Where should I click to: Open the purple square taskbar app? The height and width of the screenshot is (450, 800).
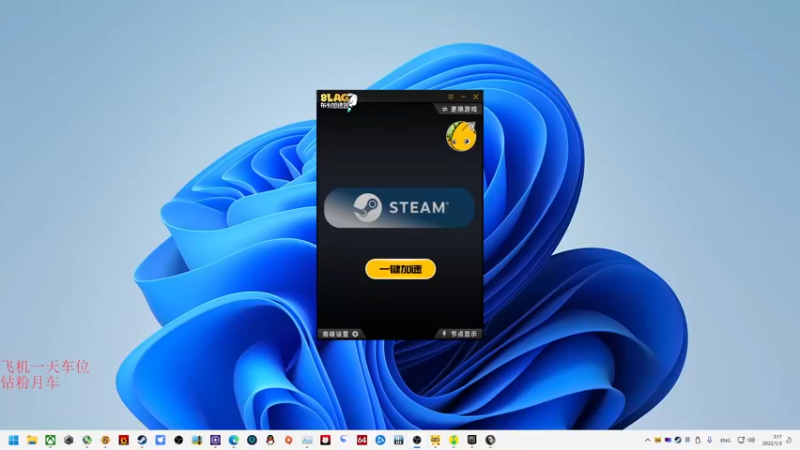pyautogui.click(x=215, y=440)
